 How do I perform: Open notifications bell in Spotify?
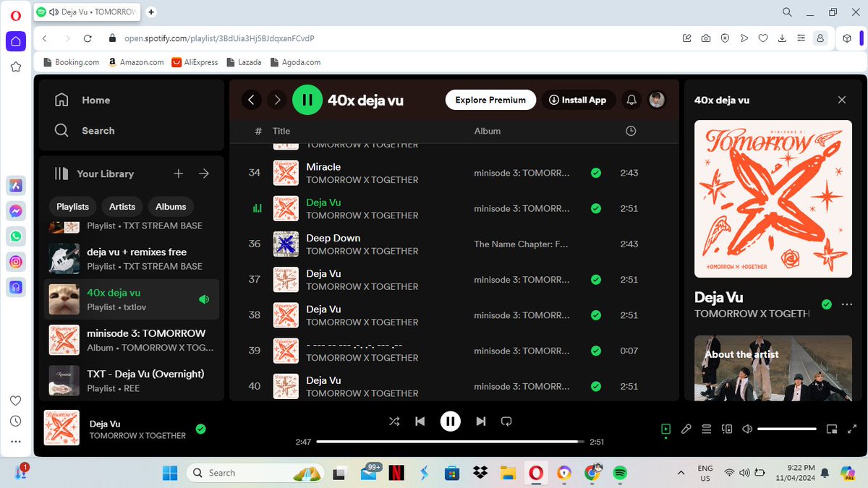pyautogui.click(x=631, y=100)
